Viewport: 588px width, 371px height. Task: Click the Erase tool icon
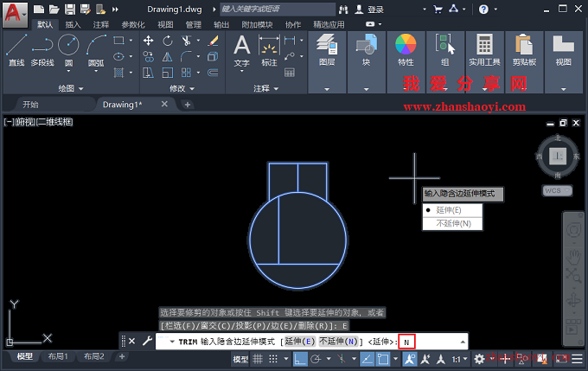[213, 41]
